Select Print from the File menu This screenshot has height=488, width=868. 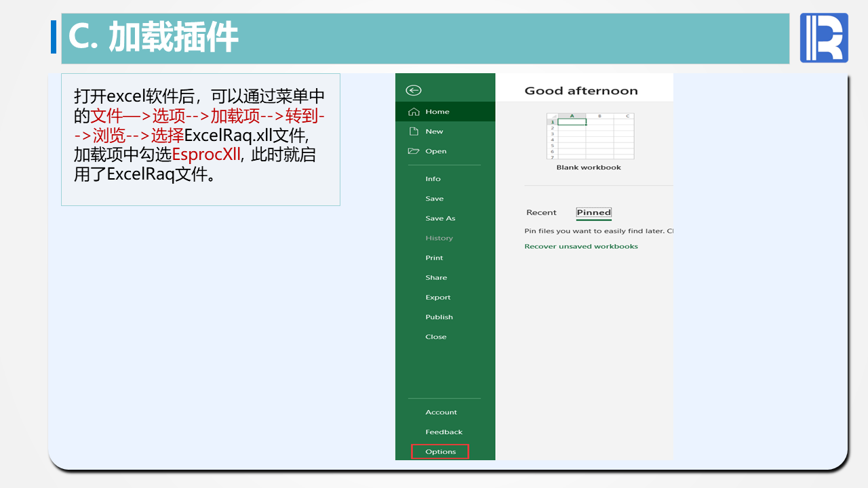(x=434, y=258)
